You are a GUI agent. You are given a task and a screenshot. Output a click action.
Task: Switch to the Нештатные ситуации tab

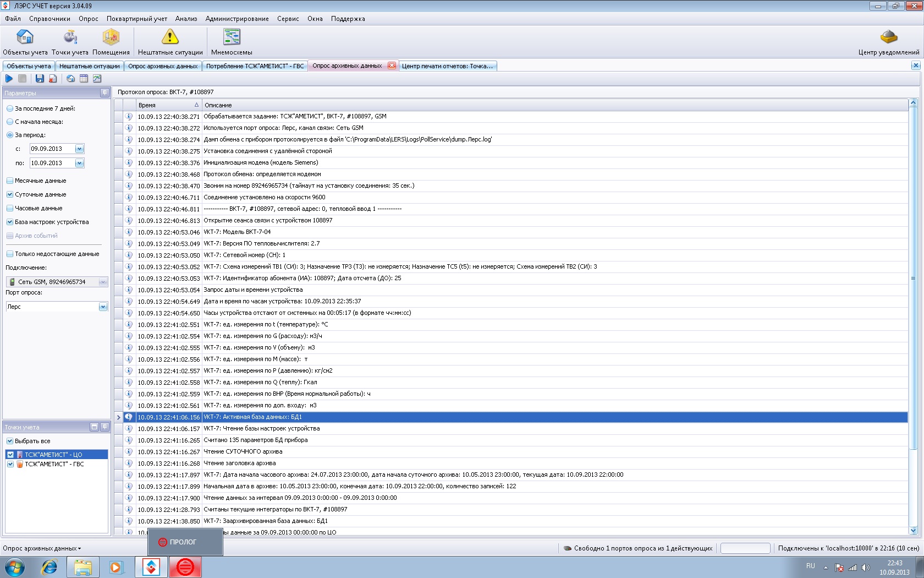click(89, 66)
